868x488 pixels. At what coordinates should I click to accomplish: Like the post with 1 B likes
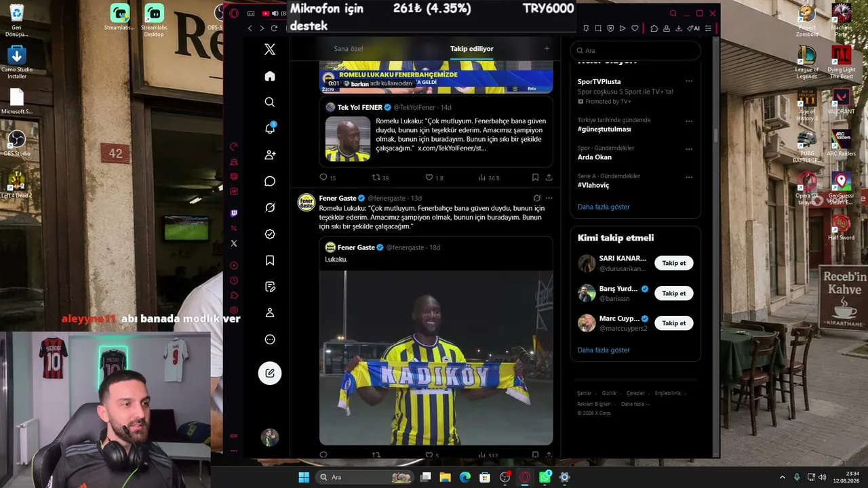point(429,178)
